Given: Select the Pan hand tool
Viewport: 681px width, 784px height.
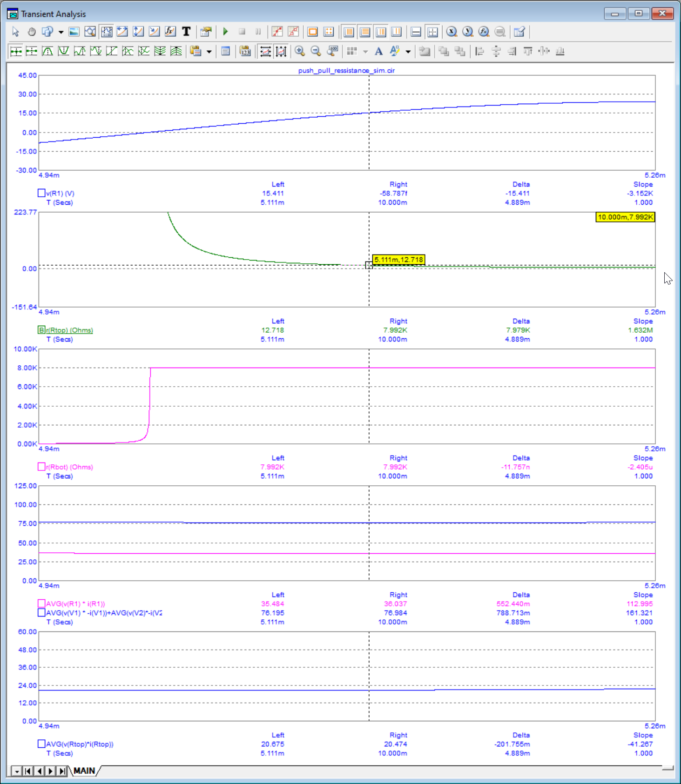Looking at the screenshot, I should click(32, 32).
